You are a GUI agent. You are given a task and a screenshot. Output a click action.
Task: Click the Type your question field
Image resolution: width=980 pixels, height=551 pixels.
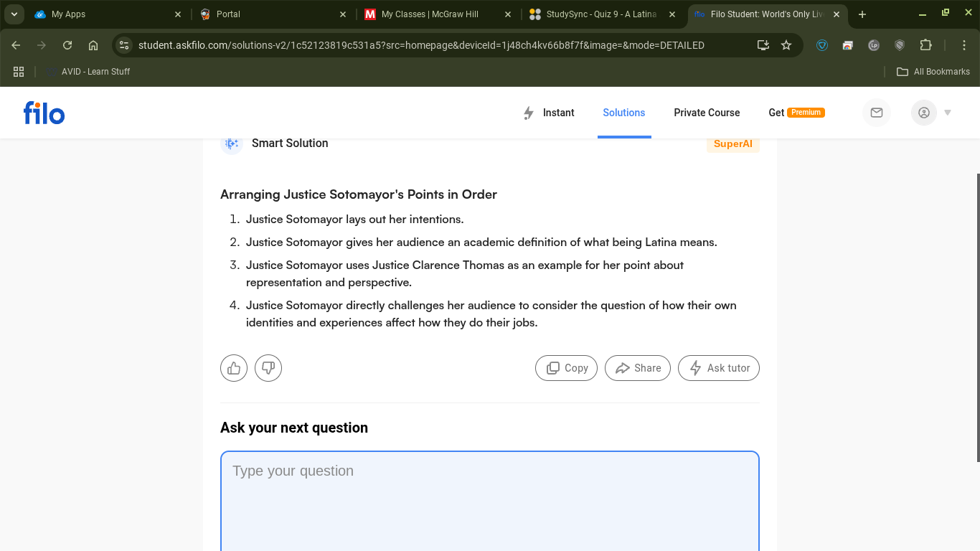coord(489,502)
